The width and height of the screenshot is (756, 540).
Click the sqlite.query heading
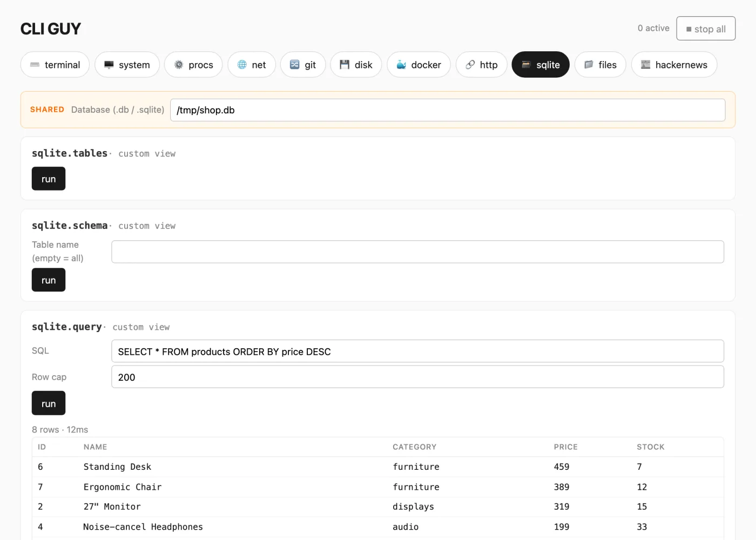(66, 327)
